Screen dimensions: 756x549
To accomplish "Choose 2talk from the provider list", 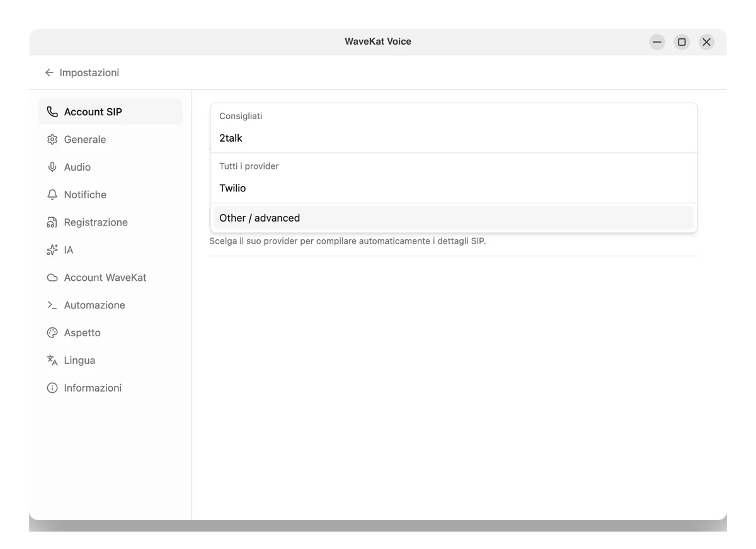I will [x=454, y=138].
